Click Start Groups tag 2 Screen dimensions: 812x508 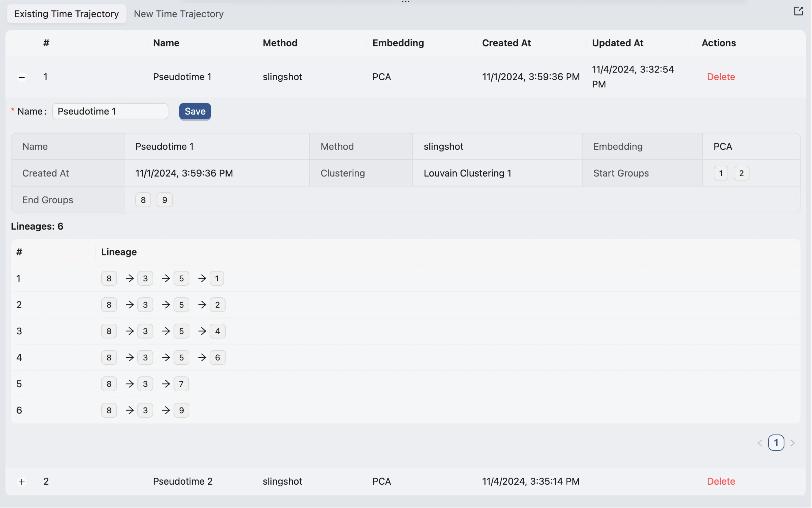click(x=741, y=173)
